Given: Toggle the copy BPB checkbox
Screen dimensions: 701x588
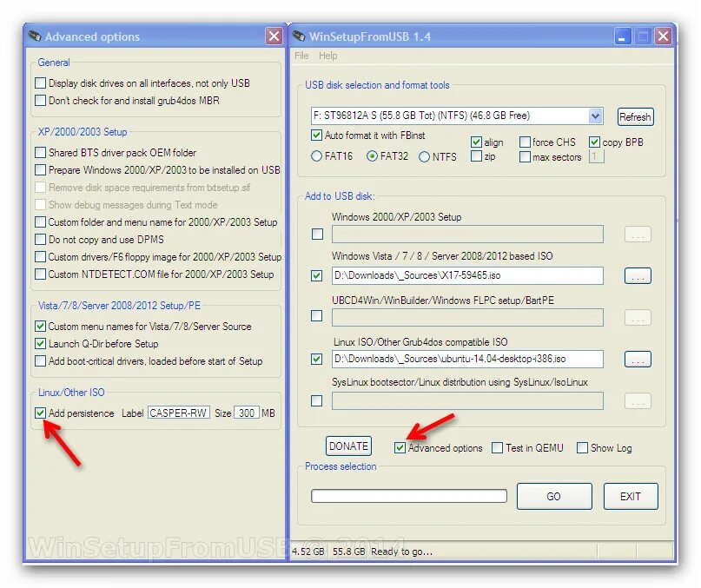Looking at the screenshot, I should point(594,142).
